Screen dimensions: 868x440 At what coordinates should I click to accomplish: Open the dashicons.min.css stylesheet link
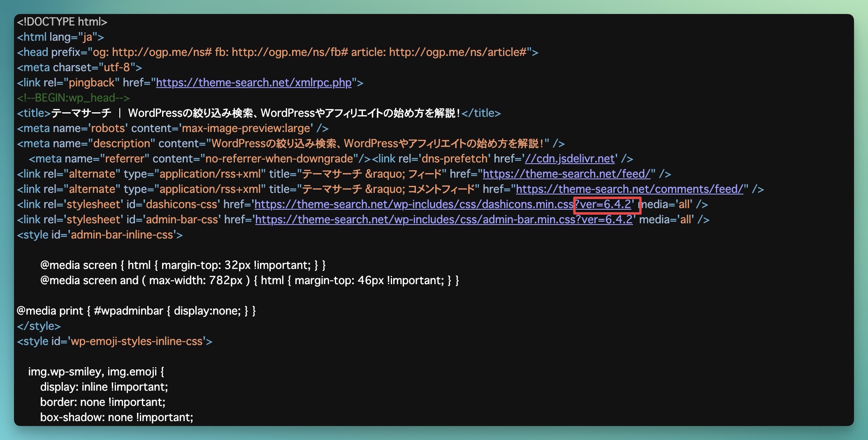(x=443, y=204)
